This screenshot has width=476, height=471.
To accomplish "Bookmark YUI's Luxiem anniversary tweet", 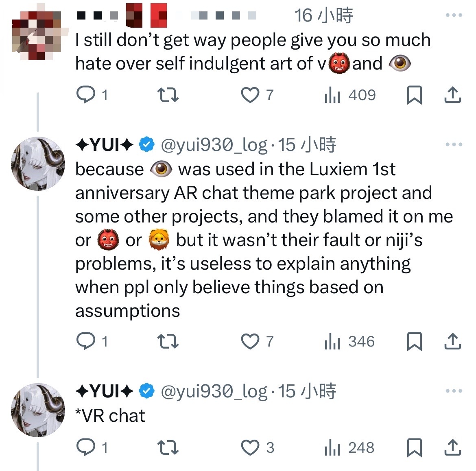I will [415, 341].
